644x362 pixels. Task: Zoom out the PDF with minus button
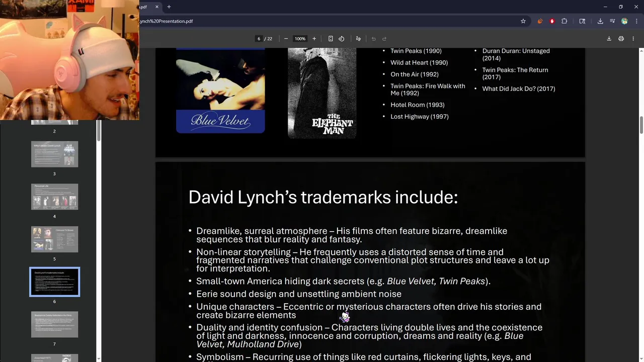[x=286, y=39]
